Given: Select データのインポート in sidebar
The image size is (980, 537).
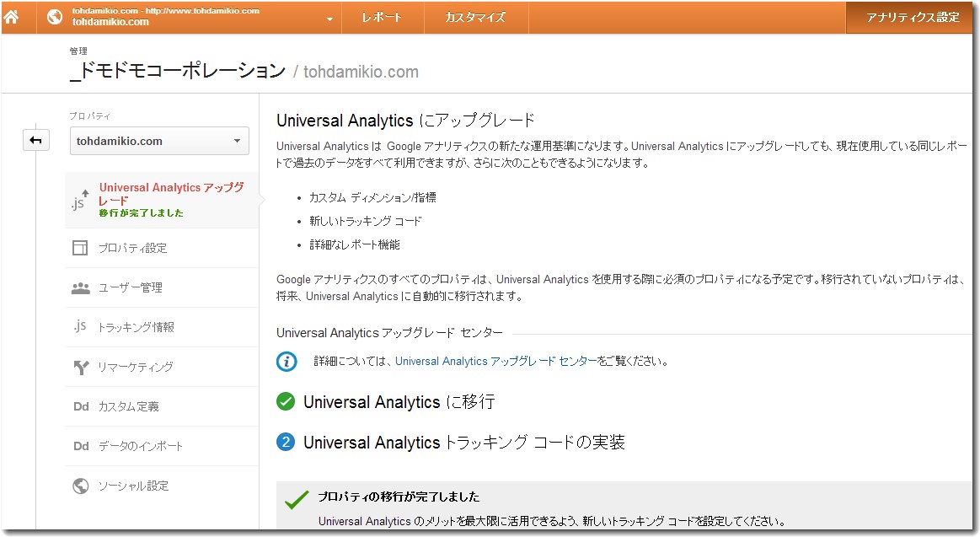Looking at the screenshot, I should coord(140,446).
